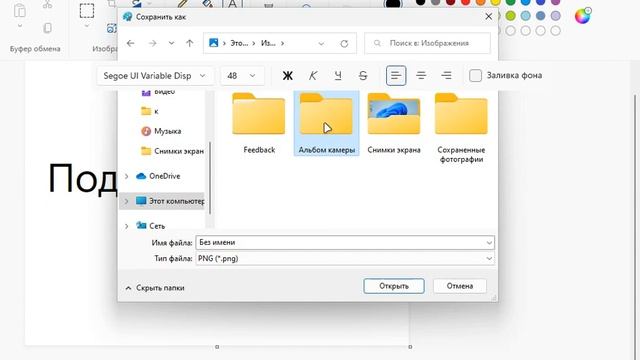640x360 pixels.
Task: Select OneDrive in the navigation pane
Action: (164, 176)
